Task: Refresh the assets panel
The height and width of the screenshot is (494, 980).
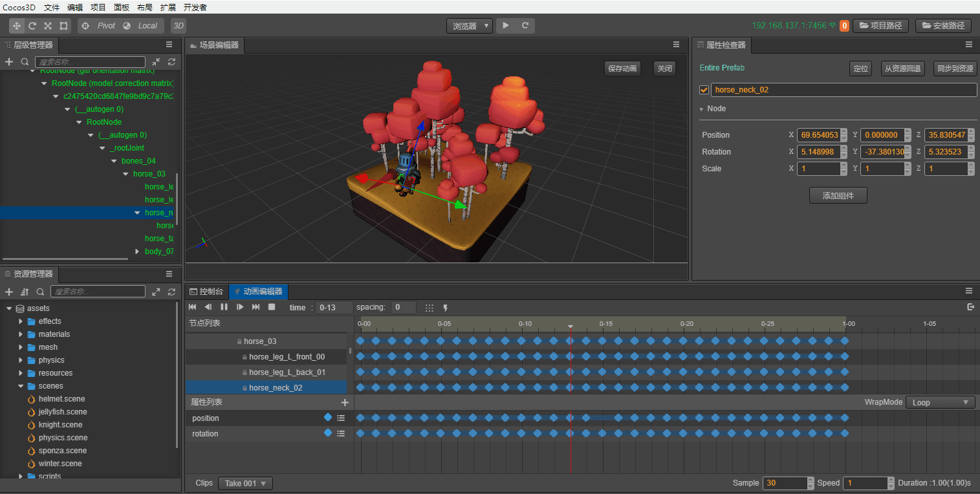Action: [171, 292]
